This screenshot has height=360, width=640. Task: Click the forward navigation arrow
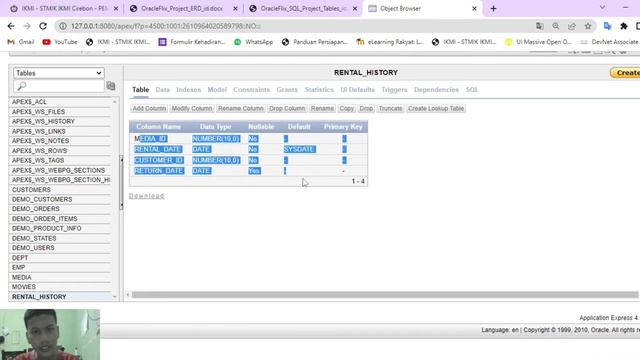[x=27, y=26]
